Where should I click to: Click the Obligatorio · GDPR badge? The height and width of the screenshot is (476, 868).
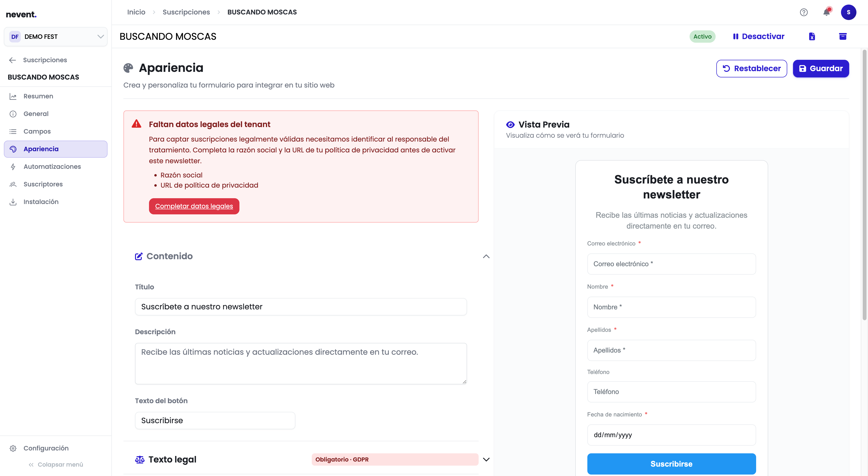tap(394, 460)
